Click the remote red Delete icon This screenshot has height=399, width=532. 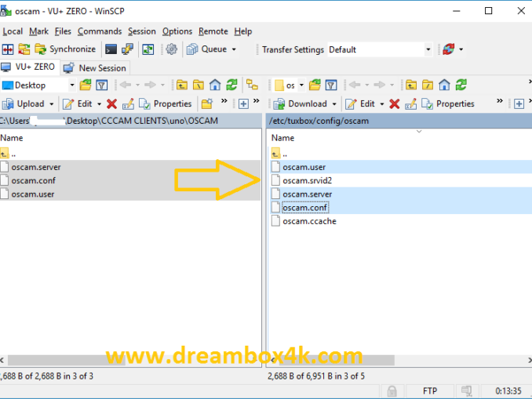pyautogui.click(x=394, y=103)
